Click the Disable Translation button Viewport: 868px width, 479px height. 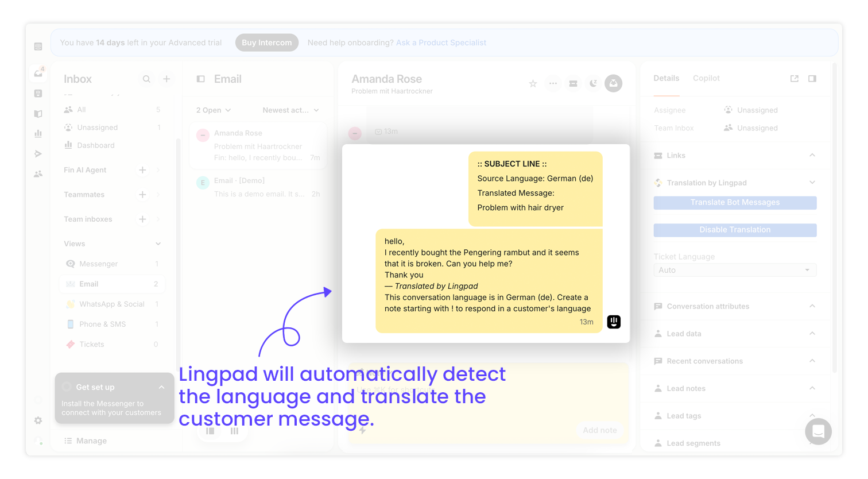click(x=735, y=230)
